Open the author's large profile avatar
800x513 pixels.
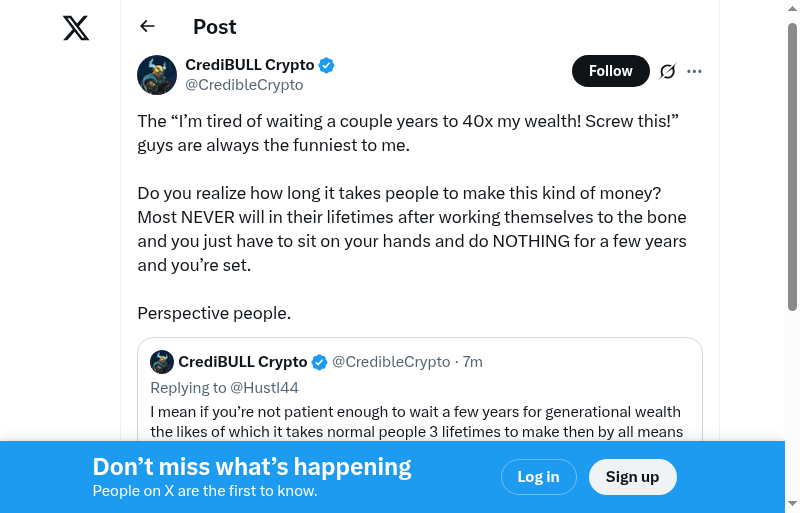pos(157,75)
